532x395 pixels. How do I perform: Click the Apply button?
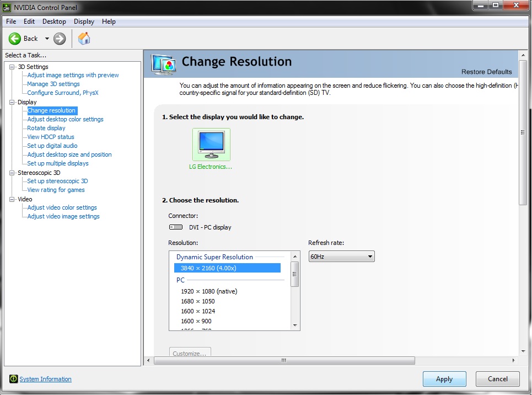(x=444, y=378)
